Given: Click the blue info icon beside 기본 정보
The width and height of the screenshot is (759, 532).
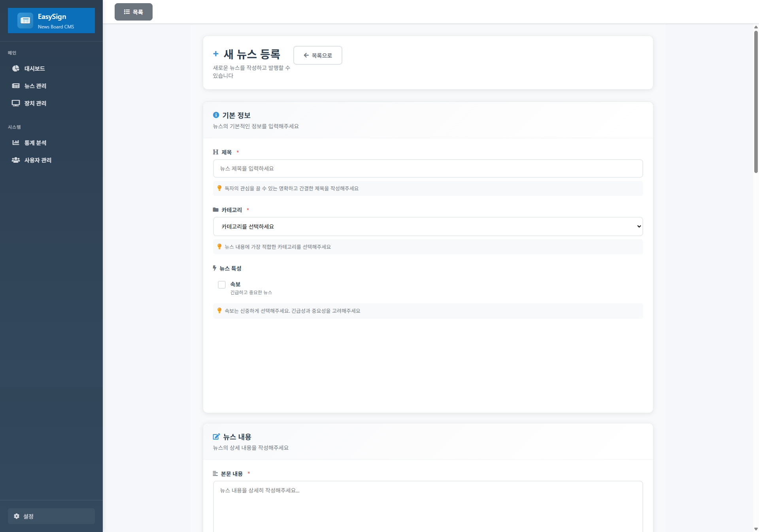Looking at the screenshot, I should [x=216, y=115].
